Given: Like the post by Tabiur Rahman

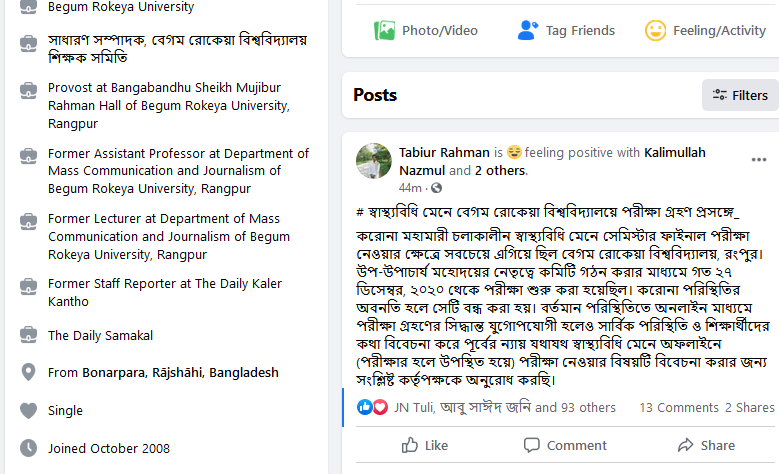Looking at the screenshot, I should [x=424, y=445].
